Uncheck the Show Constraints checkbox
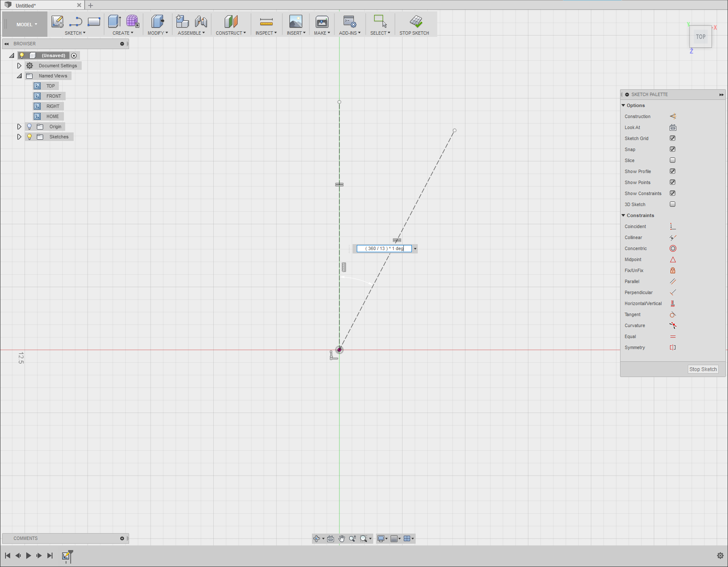Viewport: 728px width, 567px height. (673, 193)
